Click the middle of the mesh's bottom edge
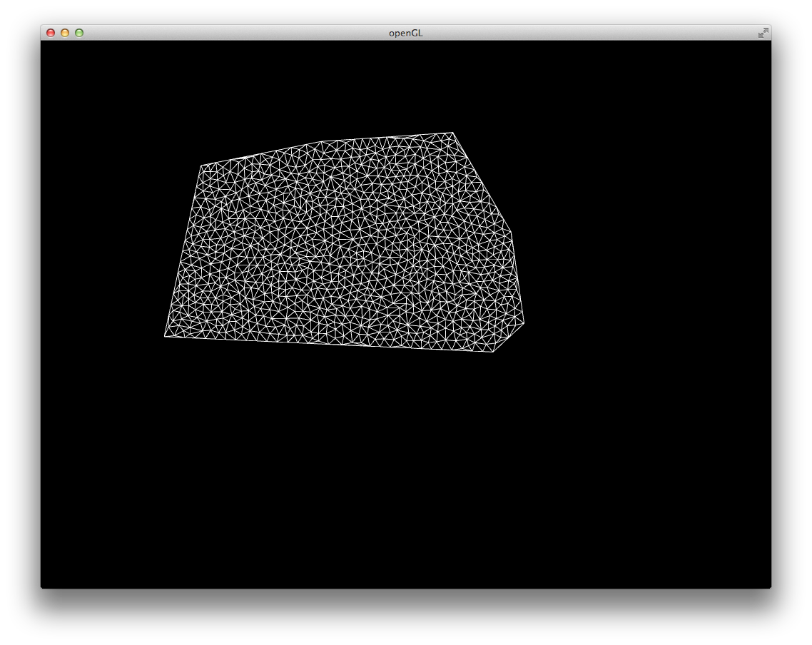812x645 pixels. tap(329, 344)
